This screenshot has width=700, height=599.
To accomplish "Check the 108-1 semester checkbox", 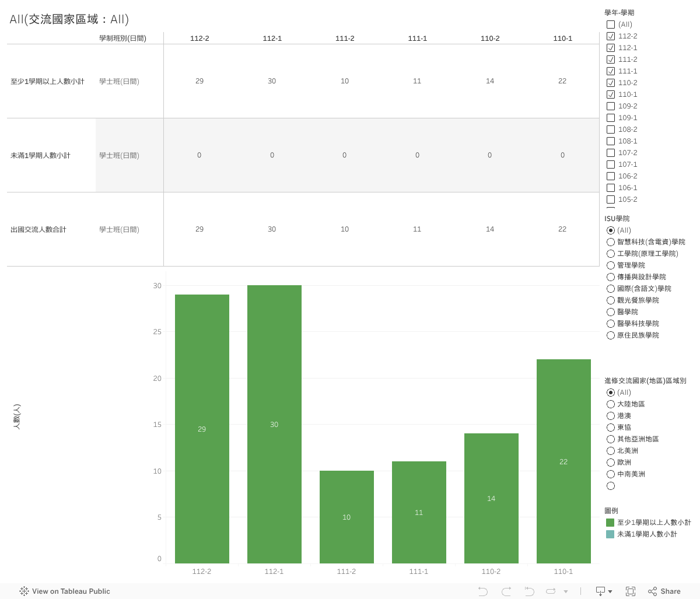I will [x=611, y=141].
